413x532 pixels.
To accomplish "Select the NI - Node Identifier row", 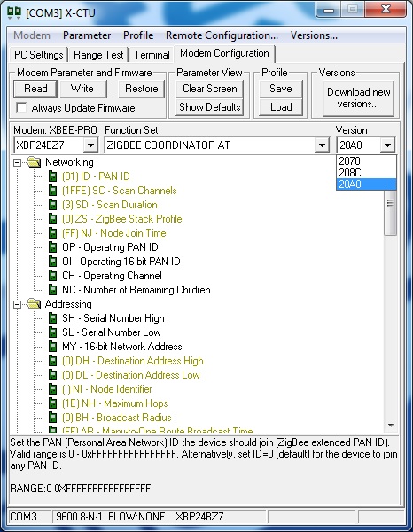I will pos(107,389).
